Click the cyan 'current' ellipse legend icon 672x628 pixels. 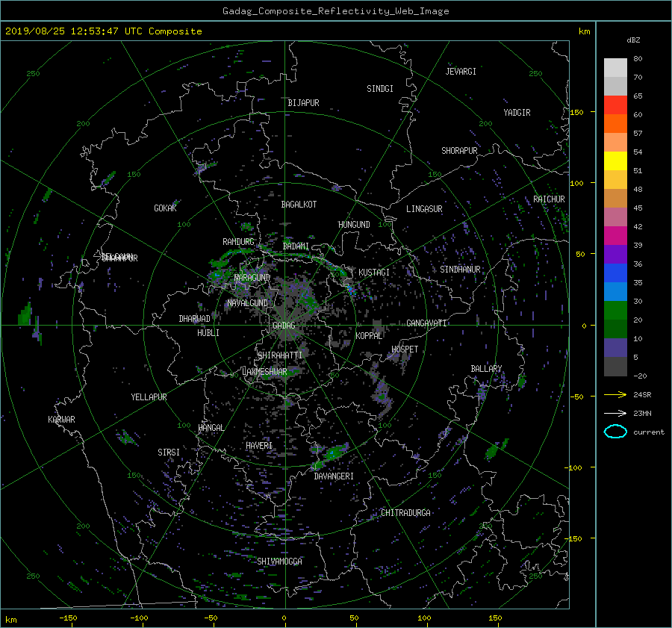pyautogui.click(x=615, y=432)
